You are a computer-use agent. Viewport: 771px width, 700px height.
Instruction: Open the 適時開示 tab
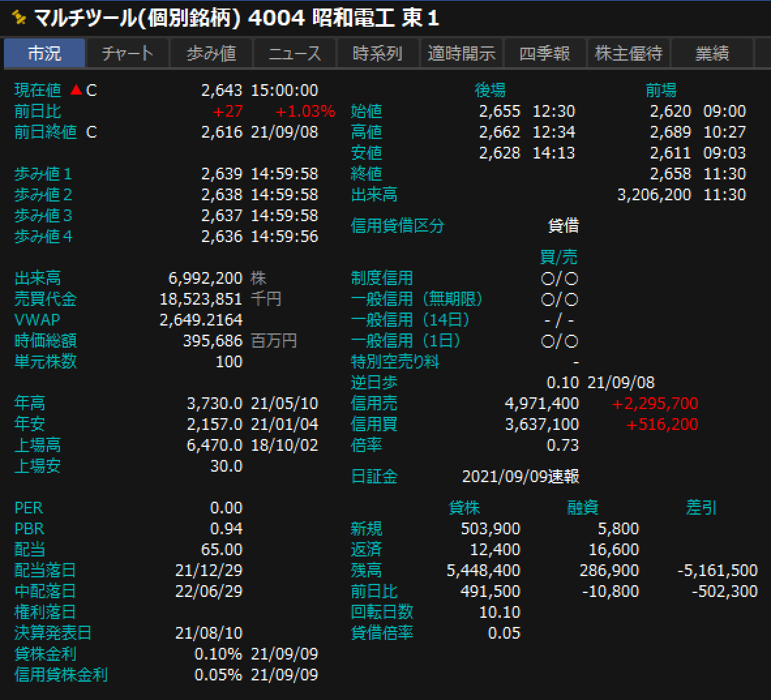[x=461, y=53]
